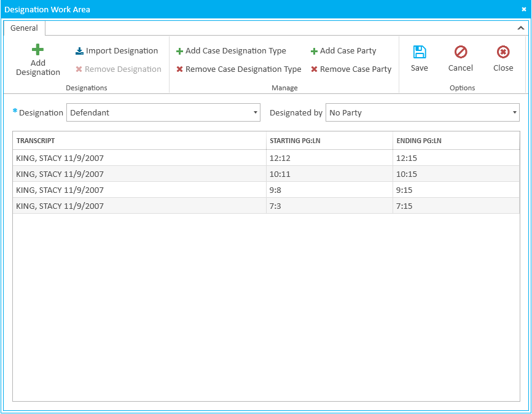Select the KING, STACY row starting at 7:3

coord(266,206)
